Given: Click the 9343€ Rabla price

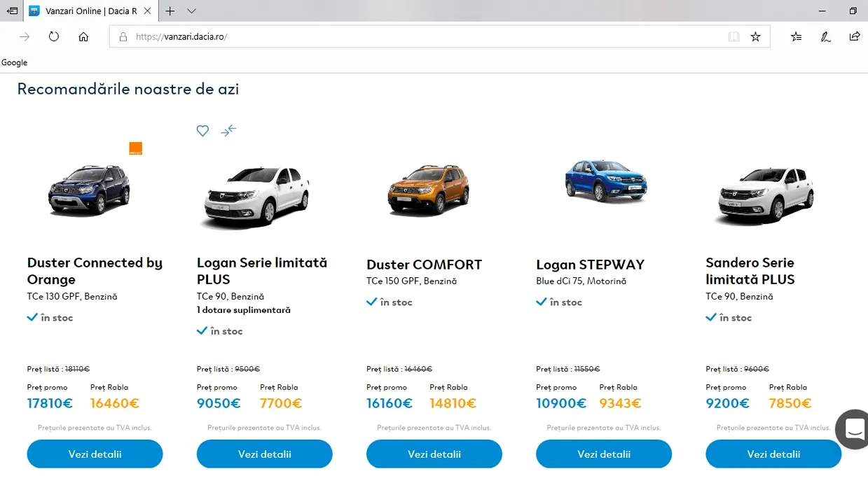Looking at the screenshot, I should point(621,403).
